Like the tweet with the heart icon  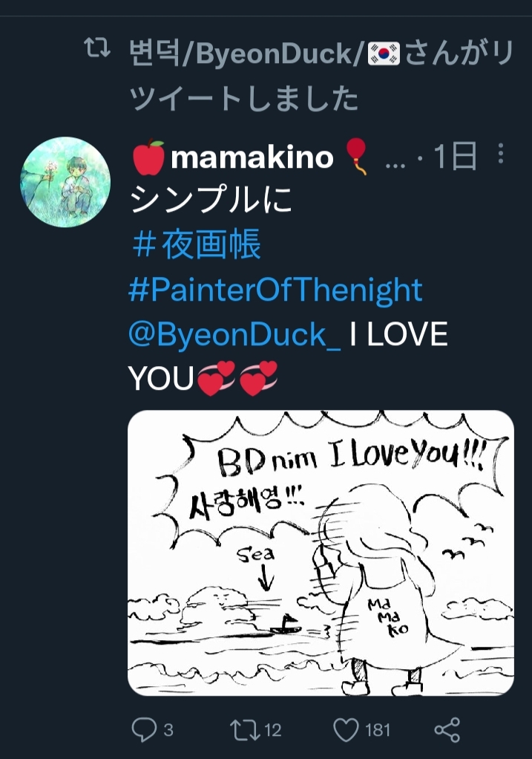click(x=346, y=729)
